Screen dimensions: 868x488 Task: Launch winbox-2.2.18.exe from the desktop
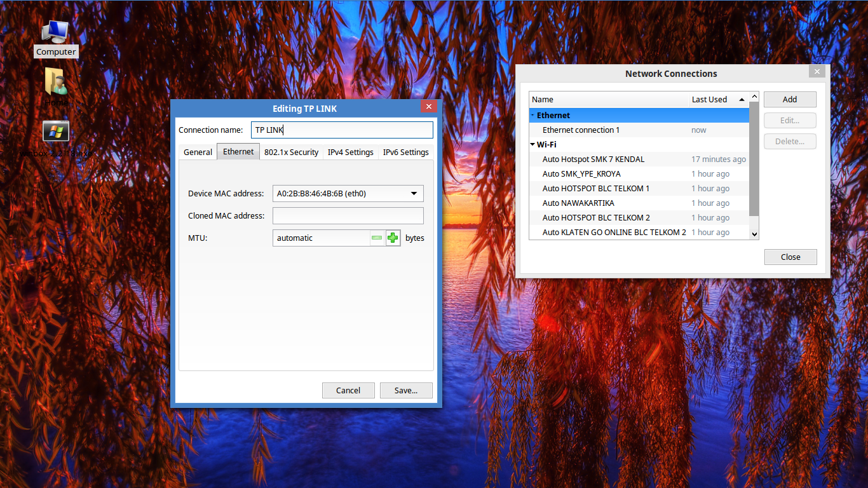[x=56, y=131]
